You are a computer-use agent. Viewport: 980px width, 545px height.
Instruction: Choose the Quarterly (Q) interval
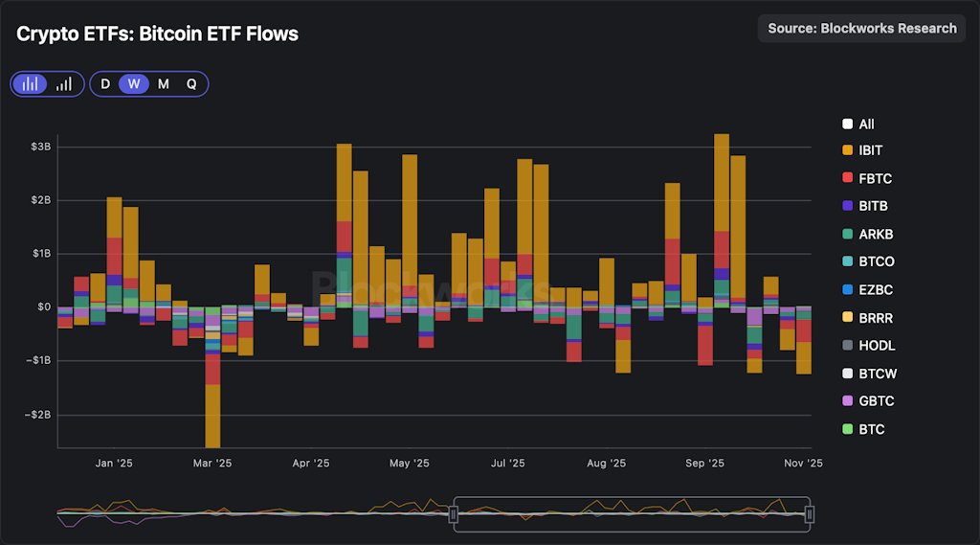(x=191, y=84)
